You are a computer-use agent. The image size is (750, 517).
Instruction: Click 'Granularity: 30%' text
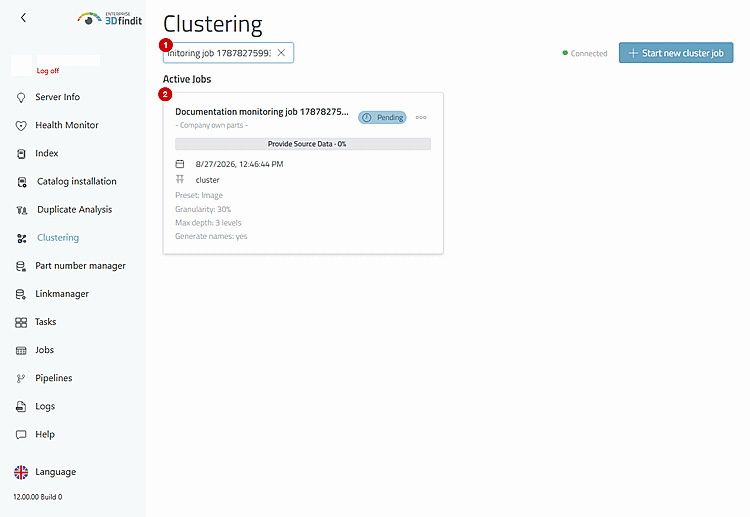pyautogui.click(x=203, y=209)
